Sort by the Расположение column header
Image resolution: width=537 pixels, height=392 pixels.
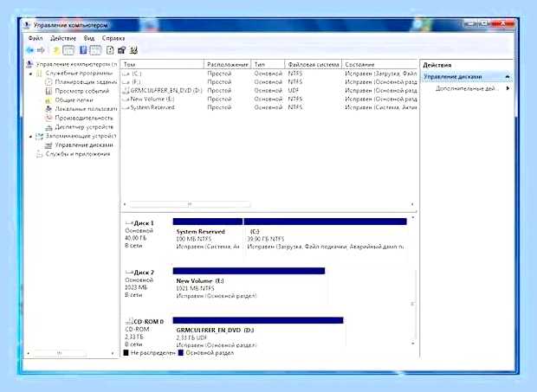[x=228, y=64]
